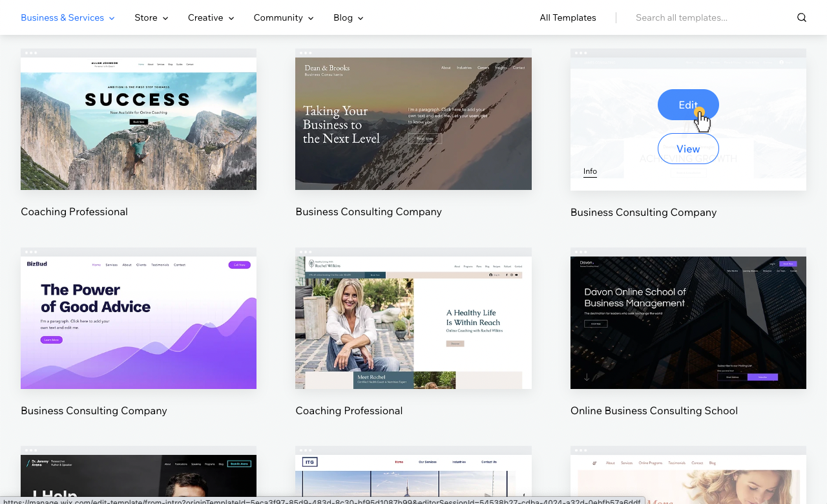Open the Info link on hovered template
Image resolution: width=827 pixels, height=504 pixels.
(x=590, y=171)
